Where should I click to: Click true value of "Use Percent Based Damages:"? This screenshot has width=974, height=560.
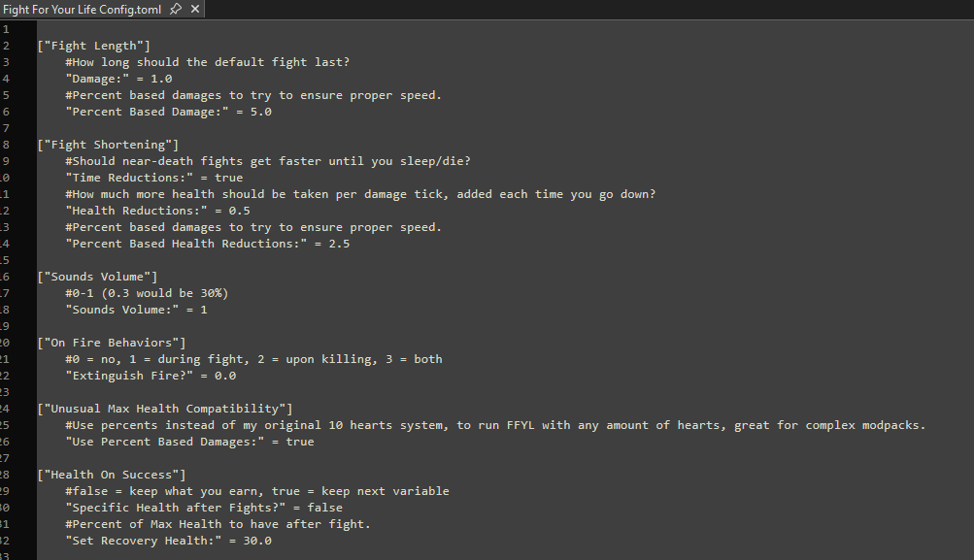pos(300,442)
